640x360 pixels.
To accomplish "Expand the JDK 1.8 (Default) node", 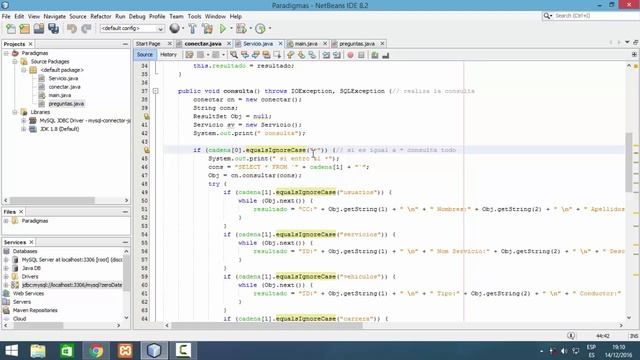I will 24,129.
